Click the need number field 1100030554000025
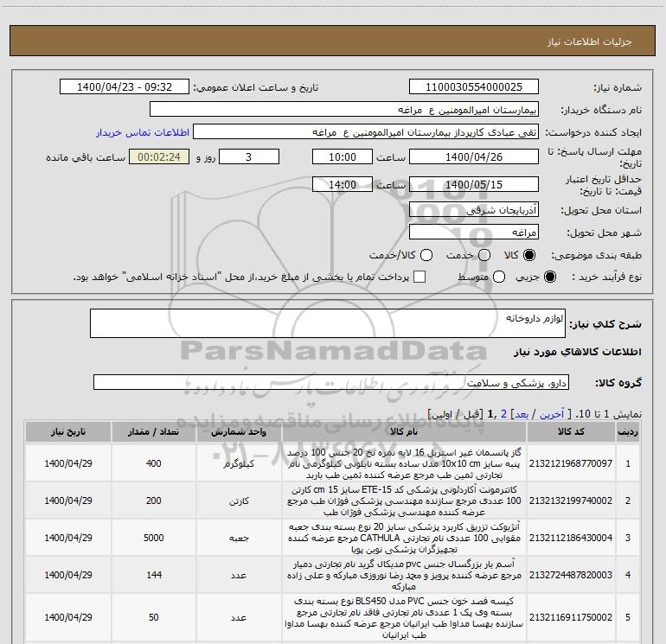Image resolution: width=666 pixels, height=644 pixels. [474, 87]
